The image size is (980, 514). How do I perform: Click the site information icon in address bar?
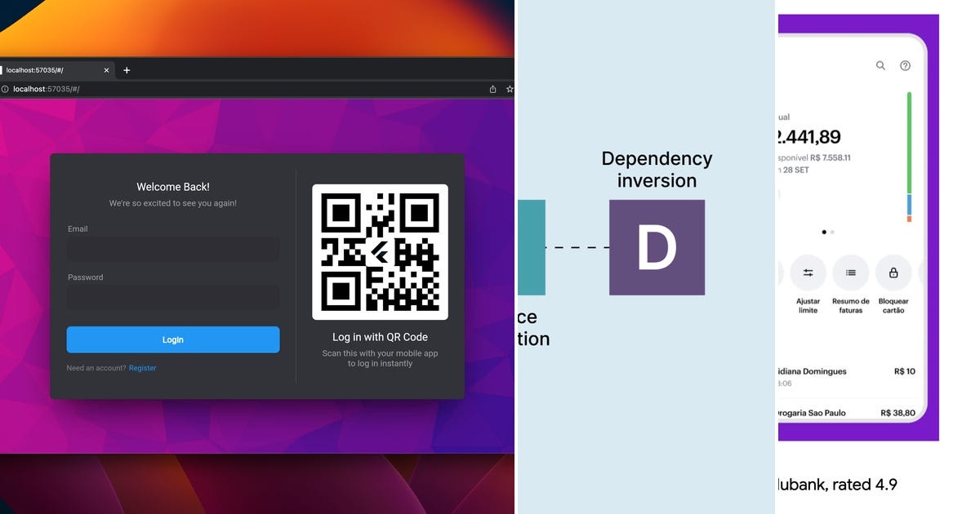[x=7, y=88]
